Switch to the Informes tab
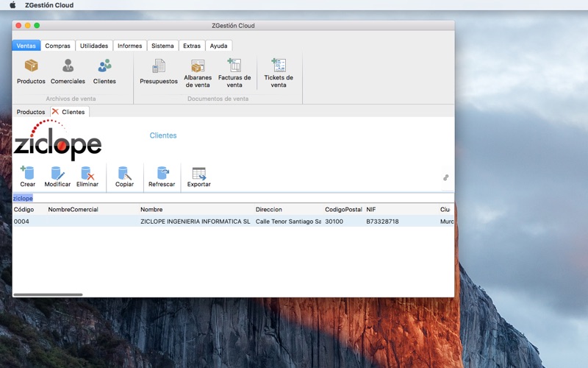The height and width of the screenshot is (368, 588). click(x=130, y=46)
